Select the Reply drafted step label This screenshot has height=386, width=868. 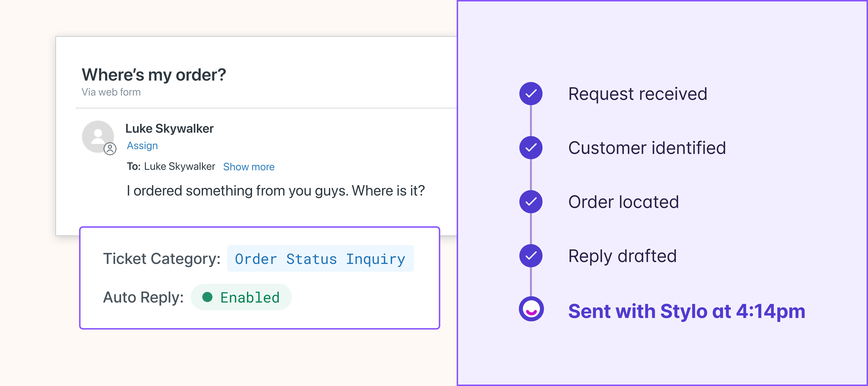(622, 256)
